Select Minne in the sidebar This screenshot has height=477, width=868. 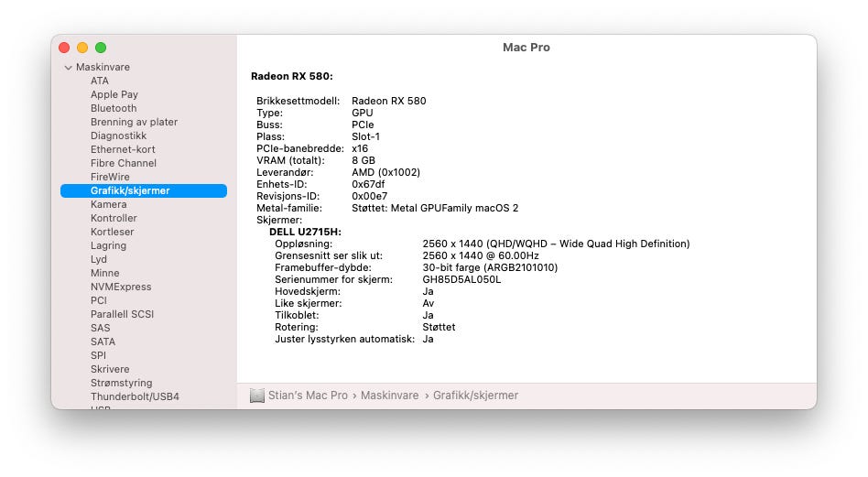104,273
